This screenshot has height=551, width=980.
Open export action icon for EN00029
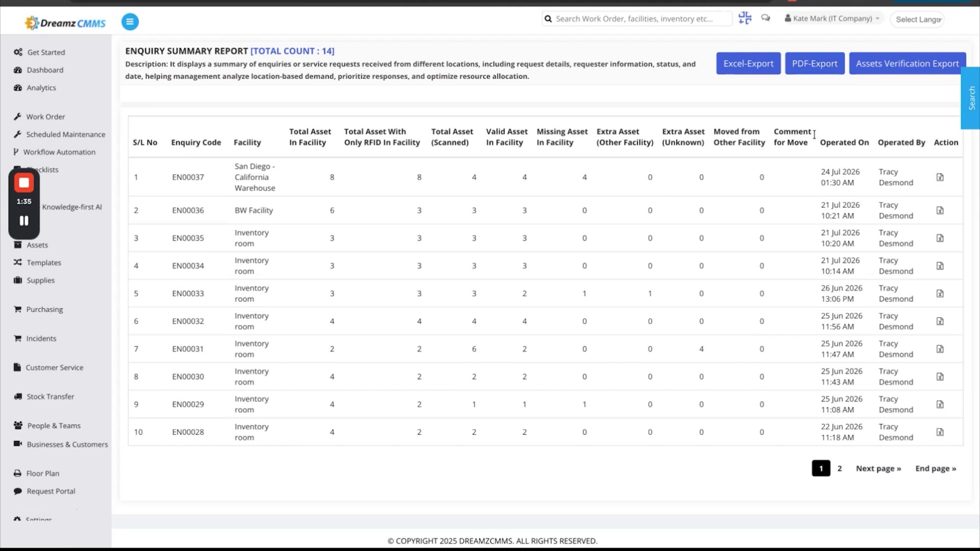point(940,404)
